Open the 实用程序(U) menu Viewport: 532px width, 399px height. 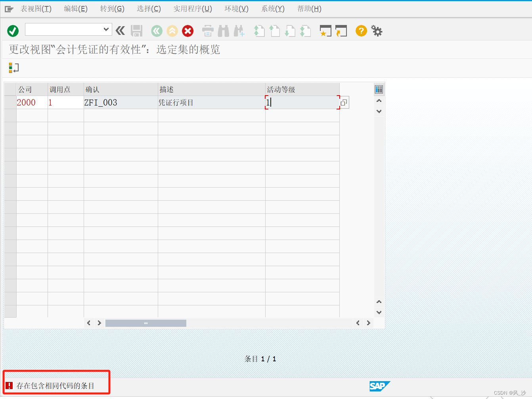point(193,9)
